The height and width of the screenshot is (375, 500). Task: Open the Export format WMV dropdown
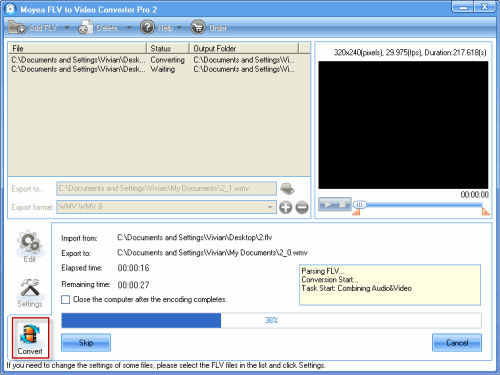point(166,207)
